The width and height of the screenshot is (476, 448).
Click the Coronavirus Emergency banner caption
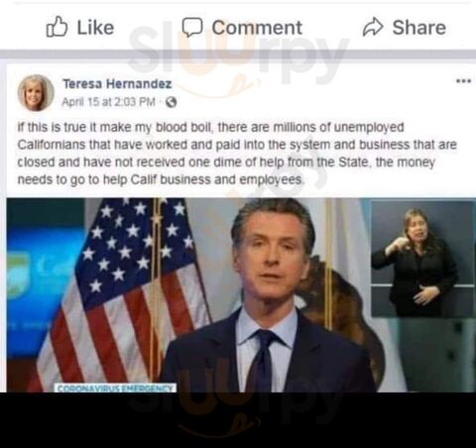(115, 388)
